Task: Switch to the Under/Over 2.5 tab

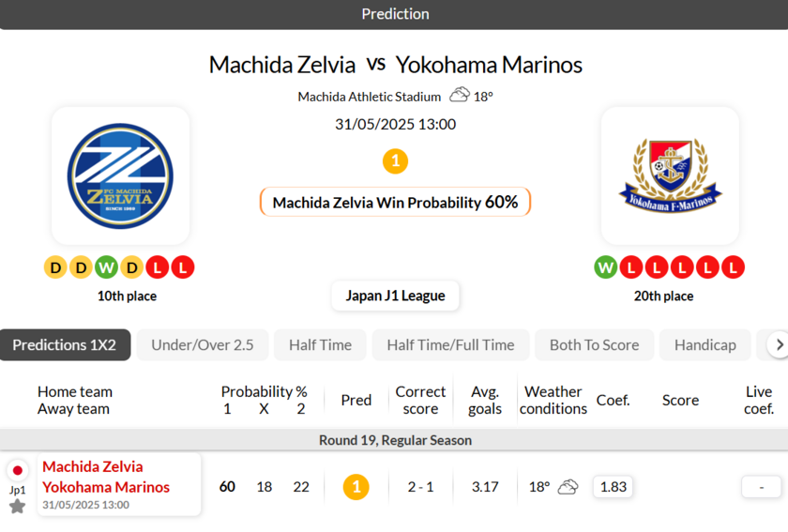Action: click(x=203, y=345)
